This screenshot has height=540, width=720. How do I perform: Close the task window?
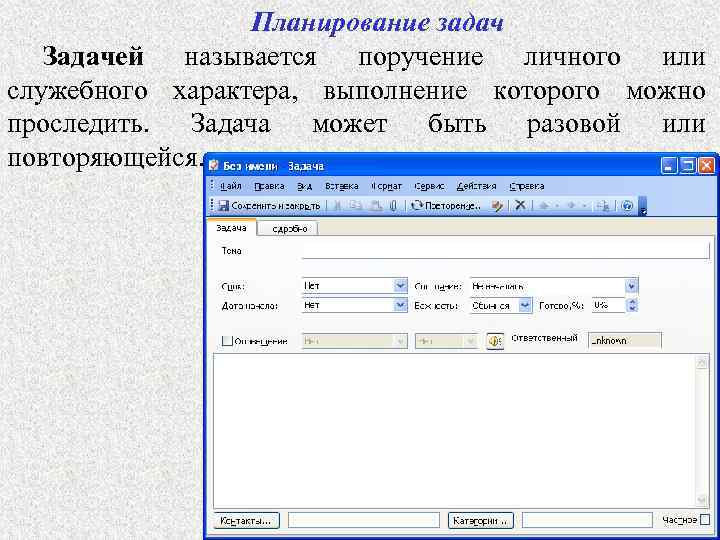point(706,166)
